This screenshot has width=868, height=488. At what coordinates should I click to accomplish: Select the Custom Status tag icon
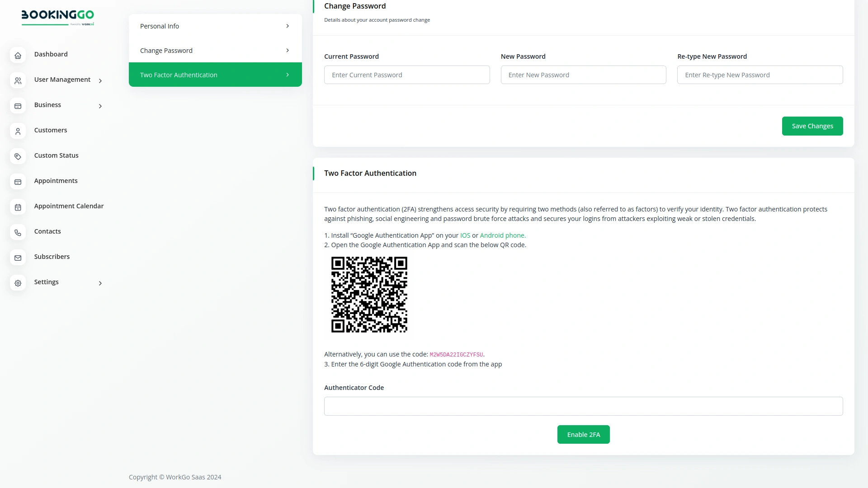(x=18, y=156)
